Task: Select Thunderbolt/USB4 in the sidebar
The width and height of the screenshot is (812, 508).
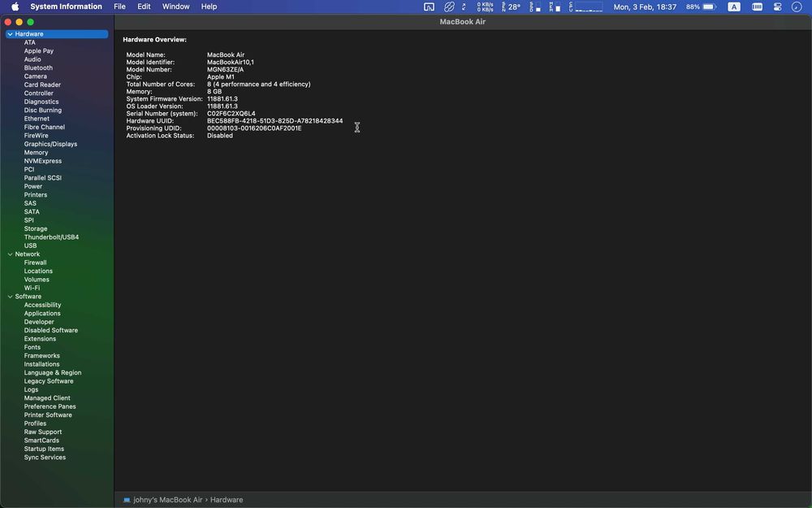Action: pos(51,237)
